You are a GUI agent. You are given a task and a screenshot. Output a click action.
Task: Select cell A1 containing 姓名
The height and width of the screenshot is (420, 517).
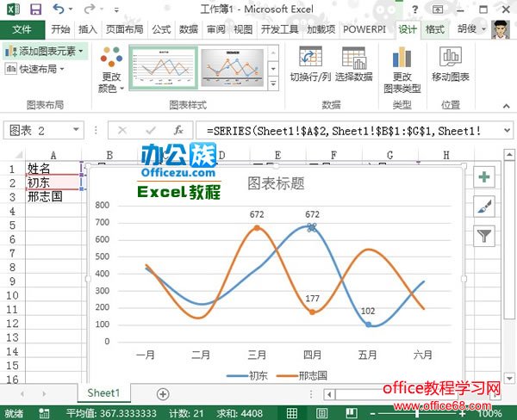coord(53,169)
